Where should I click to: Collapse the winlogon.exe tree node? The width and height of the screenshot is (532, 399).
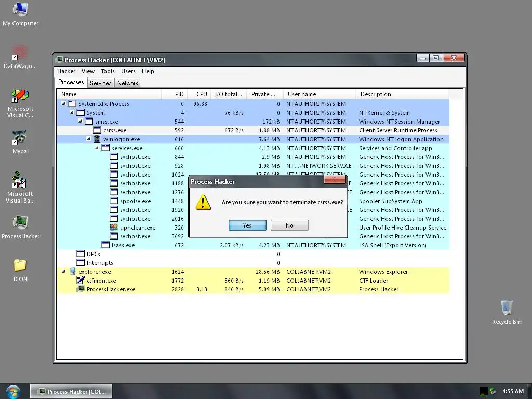[x=88, y=139]
